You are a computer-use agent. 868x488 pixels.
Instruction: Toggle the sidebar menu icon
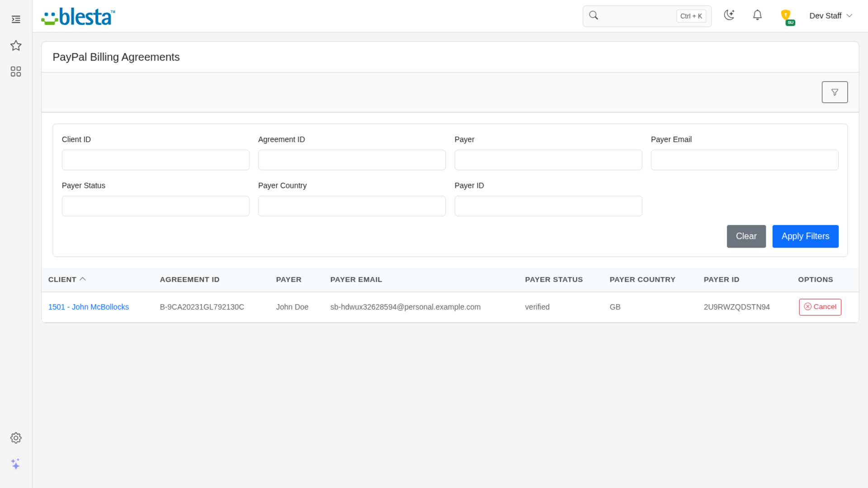(16, 19)
